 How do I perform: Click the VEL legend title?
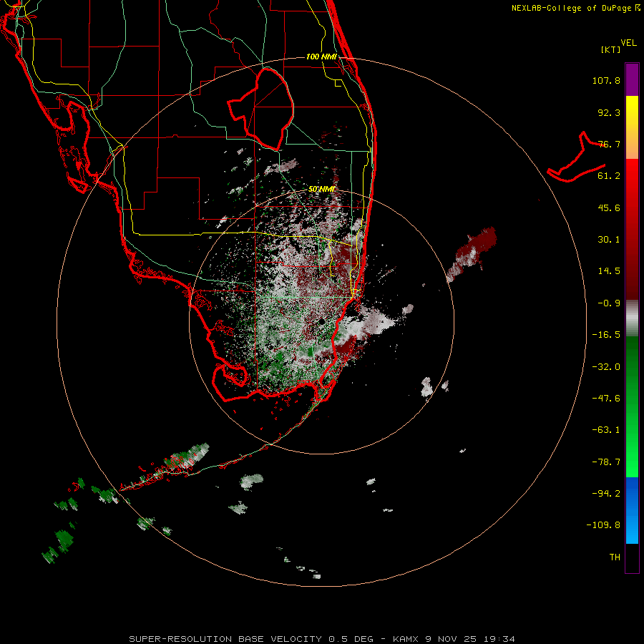pyautogui.click(x=628, y=43)
